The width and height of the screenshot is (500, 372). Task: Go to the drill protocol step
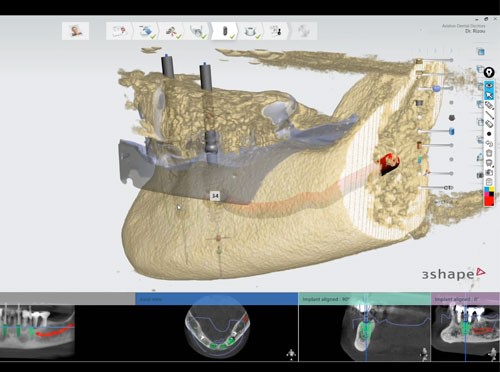click(x=276, y=31)
